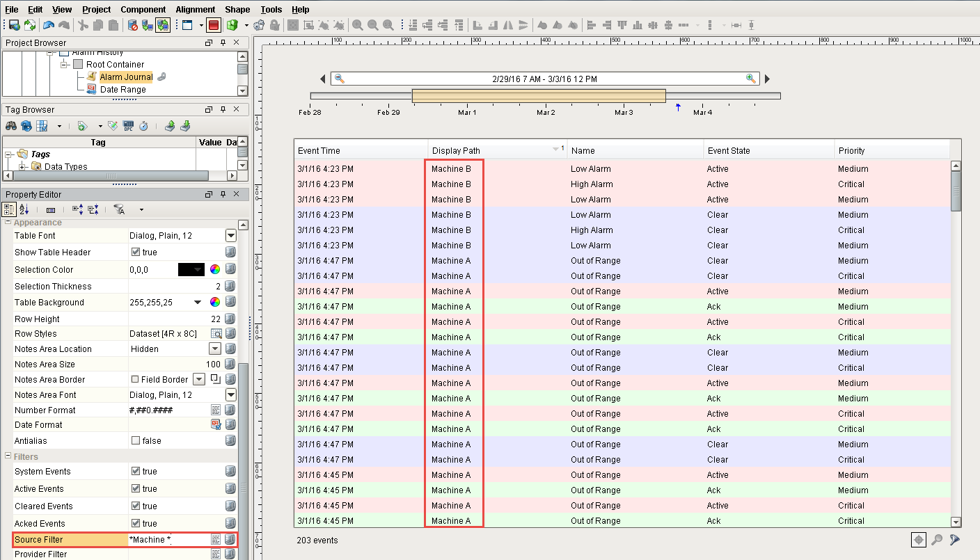Advance the date range with the right arrow
The width and height of the screenshot is (980, 560).
click(x=766, y=78)
